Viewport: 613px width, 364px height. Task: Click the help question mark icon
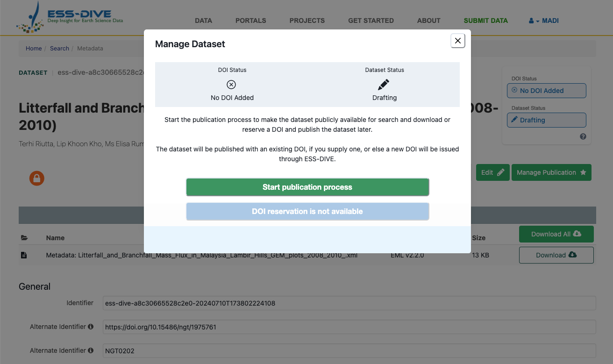(583, 137)
